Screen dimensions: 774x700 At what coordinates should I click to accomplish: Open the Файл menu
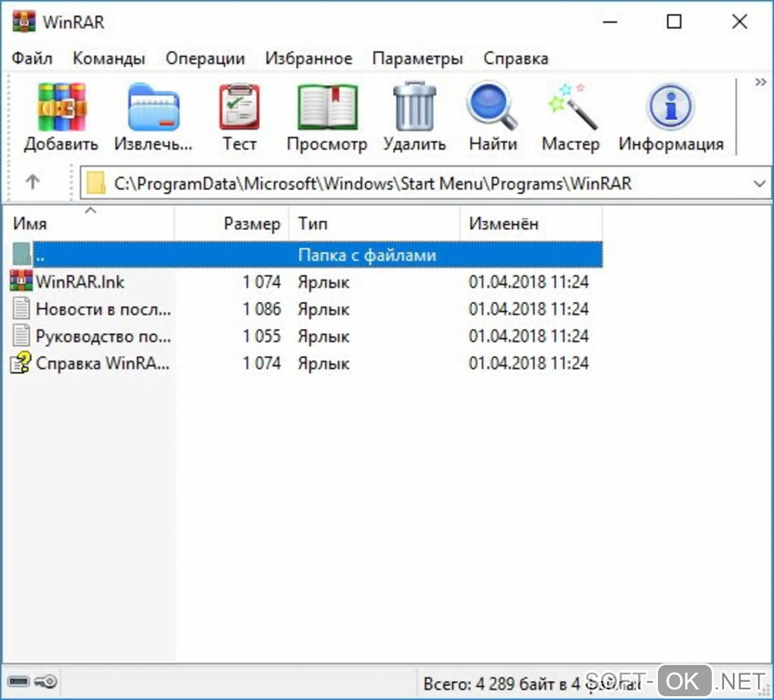32,58
